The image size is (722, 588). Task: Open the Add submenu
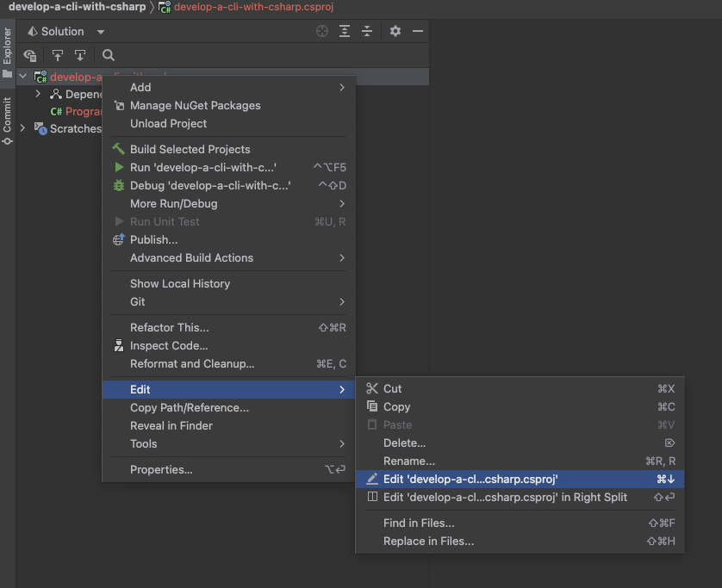click(x=140, y=87)
